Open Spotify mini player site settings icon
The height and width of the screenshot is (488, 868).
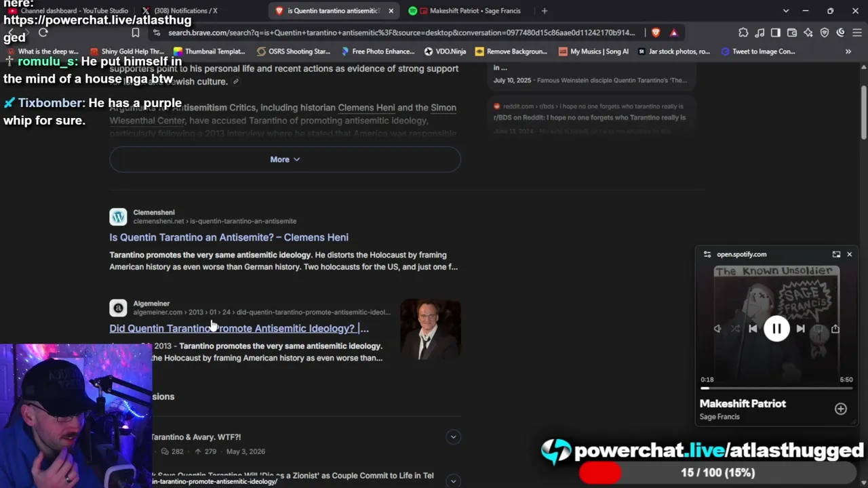(x=707, y=254)
